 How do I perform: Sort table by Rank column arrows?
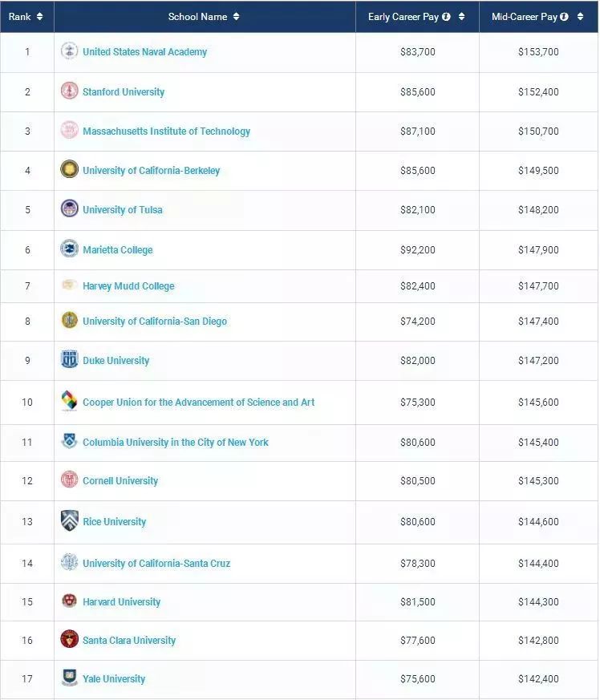pyautogui.click(x=40, y=17)
